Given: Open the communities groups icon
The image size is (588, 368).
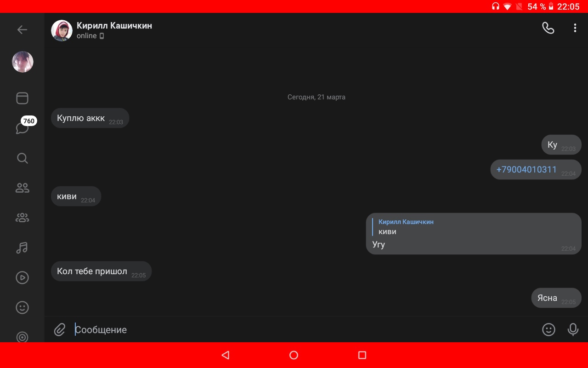Looking at the screenshot, I should click(x=22, y=218).
